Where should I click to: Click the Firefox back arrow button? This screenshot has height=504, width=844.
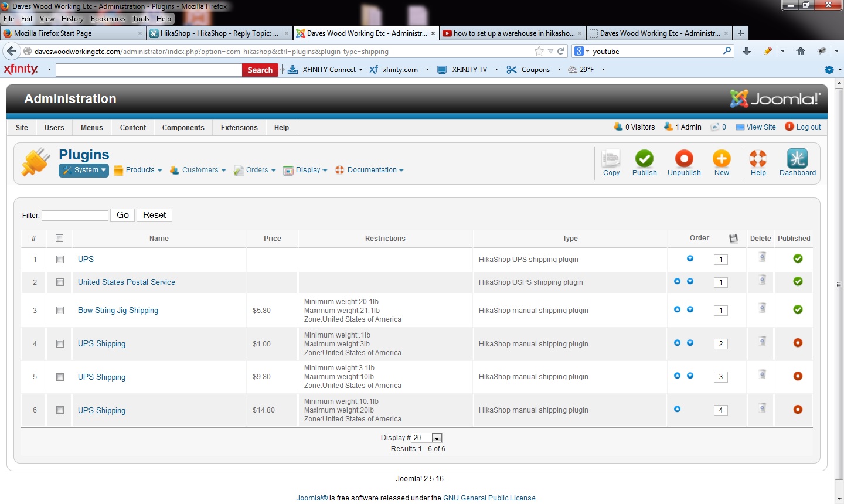(11, 51)
